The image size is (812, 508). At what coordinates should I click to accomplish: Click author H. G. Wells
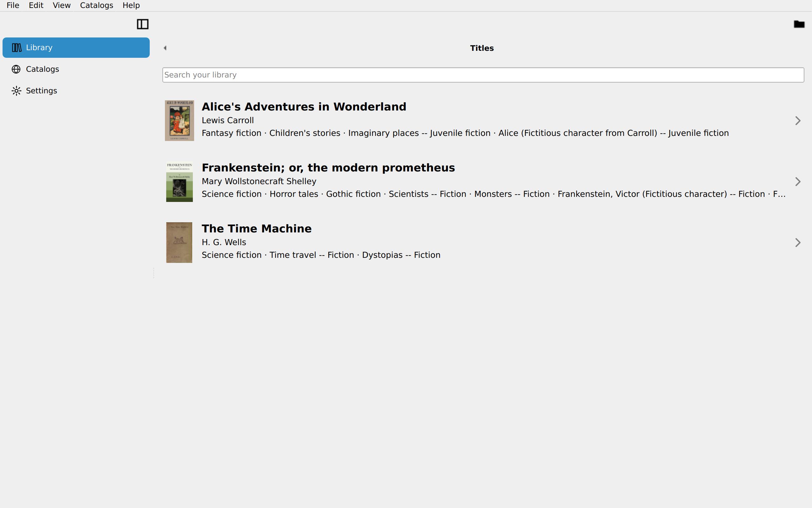[224, 242]
